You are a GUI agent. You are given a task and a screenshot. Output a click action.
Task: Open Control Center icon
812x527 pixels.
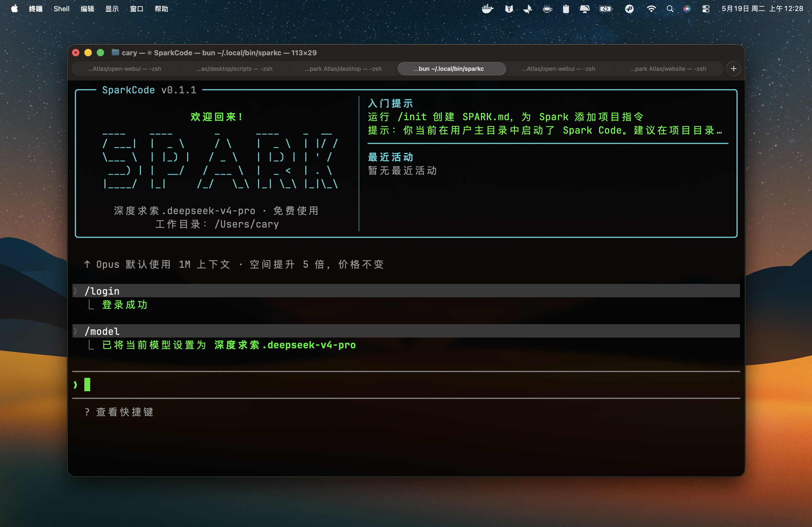tap(706, 9)
